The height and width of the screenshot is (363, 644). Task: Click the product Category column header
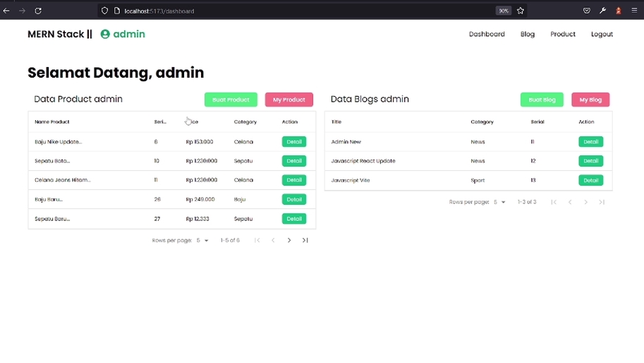point(245,121)
